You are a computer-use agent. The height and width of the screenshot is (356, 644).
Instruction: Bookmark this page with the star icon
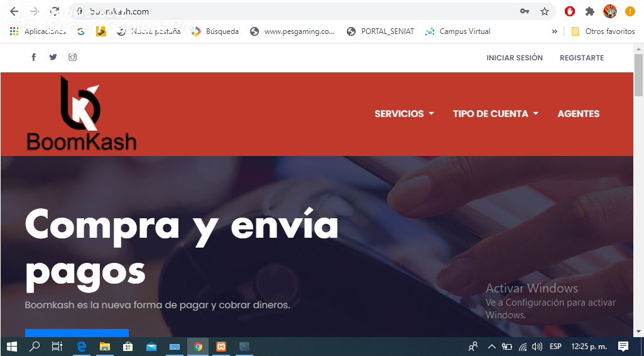(545, 11)
